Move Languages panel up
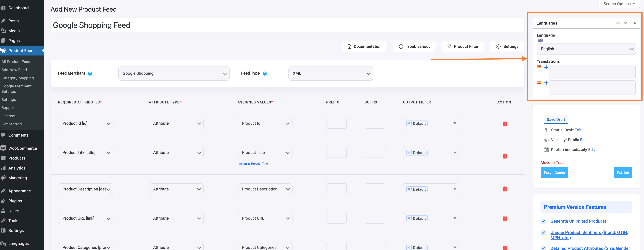Screen dimensions: 644x250 (x=618, y=23)
